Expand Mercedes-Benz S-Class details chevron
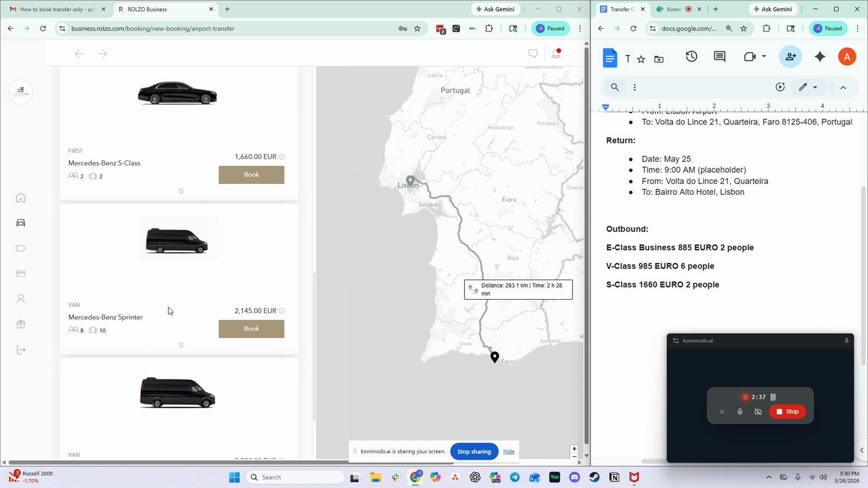 (x=181, y=191)
